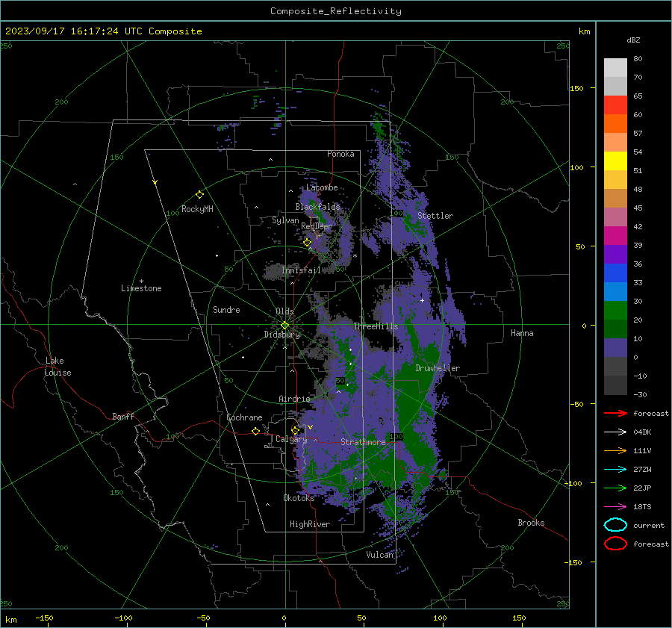672x628 pixels.
Task: Select the bright green 20-30 dBZ swatch
Action: pos(615,311)
